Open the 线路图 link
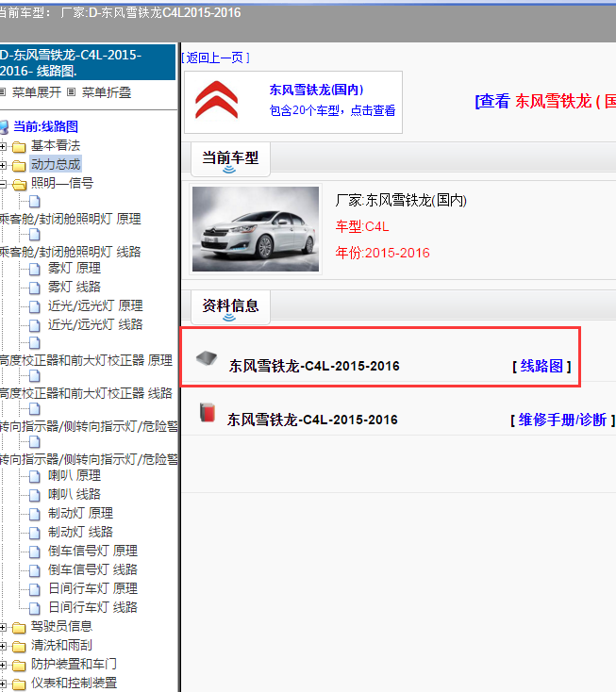 541,366
